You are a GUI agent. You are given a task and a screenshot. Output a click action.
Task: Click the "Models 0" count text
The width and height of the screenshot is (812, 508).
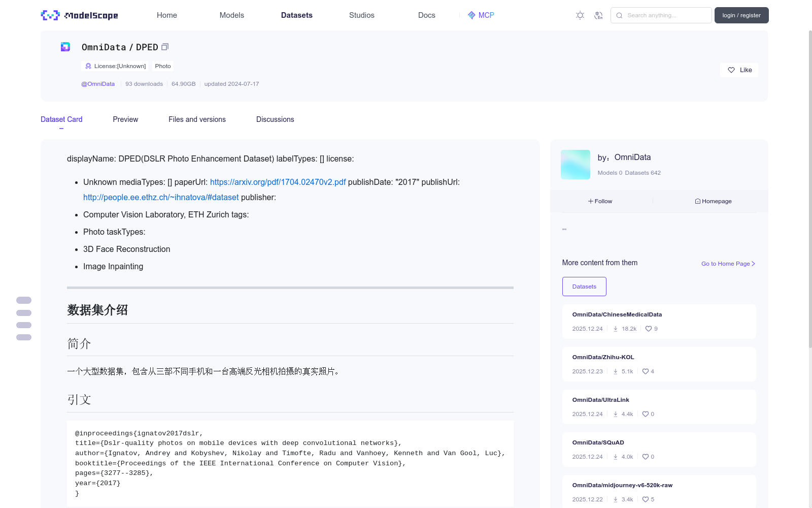(x=610, y=173)
